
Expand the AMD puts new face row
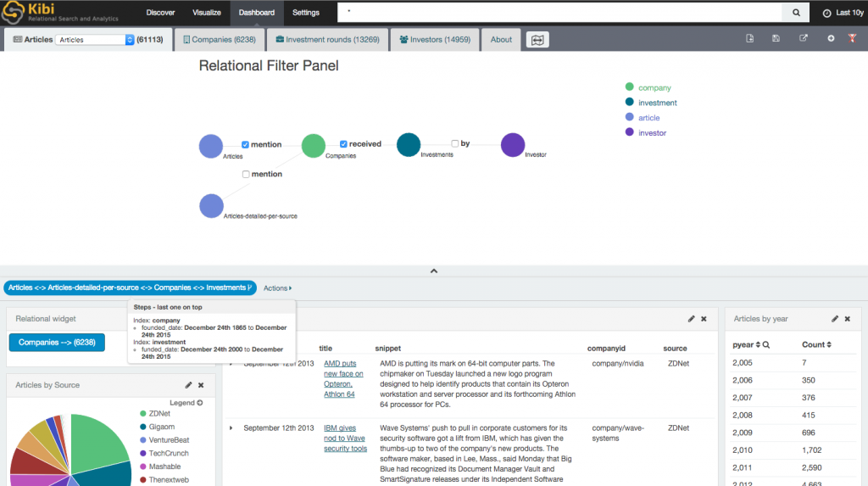tap(231, 364)
